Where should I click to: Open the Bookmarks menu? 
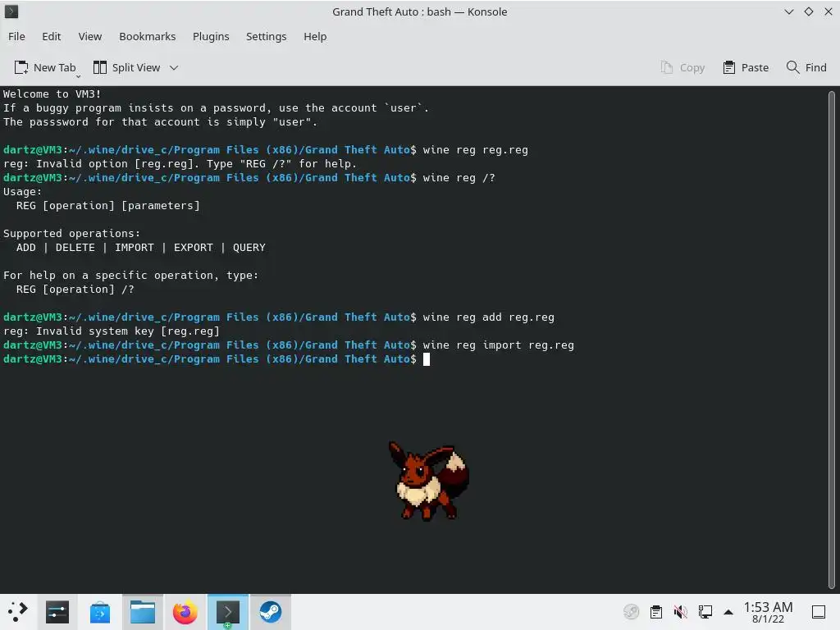point(148,36)
